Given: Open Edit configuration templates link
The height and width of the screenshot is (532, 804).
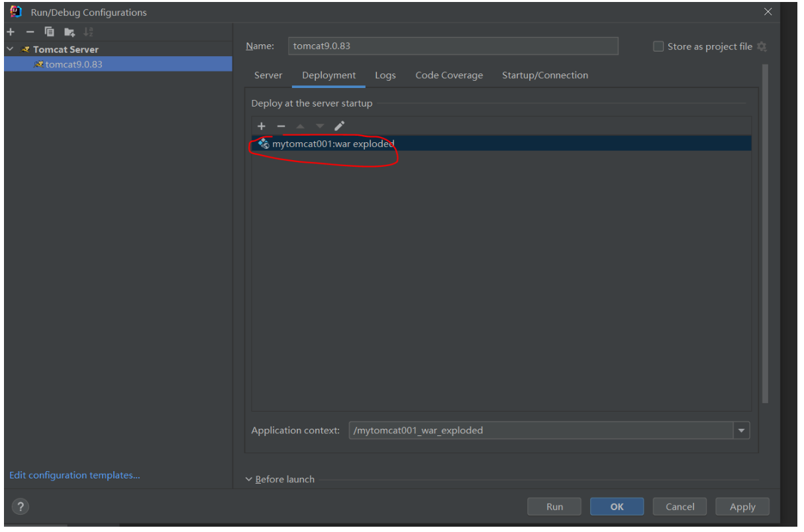Looking at the screenshot, I should click(75, 475).
